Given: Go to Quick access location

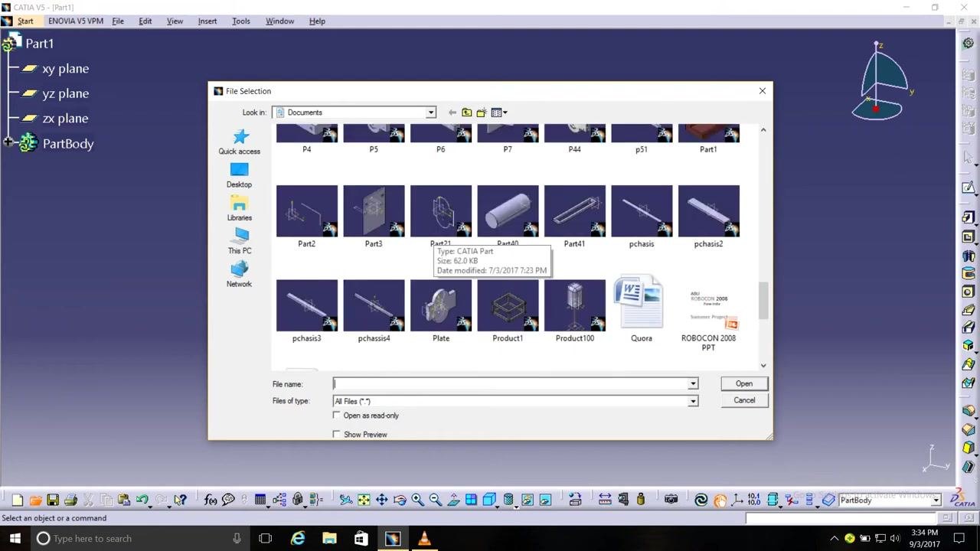Looking at the screenshot, I should tap(240, 142).
